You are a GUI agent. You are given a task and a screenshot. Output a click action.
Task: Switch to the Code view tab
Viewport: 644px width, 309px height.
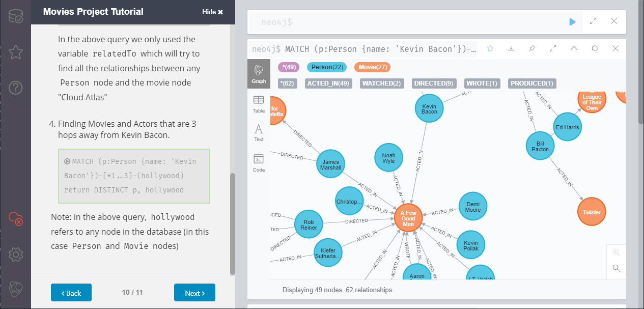pyautogui.click(x=259, y=163)
